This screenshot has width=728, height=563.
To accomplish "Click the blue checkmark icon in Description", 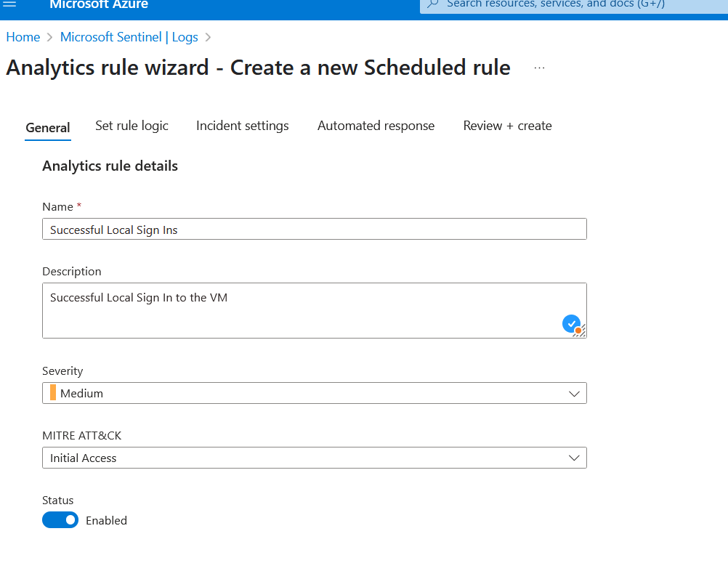I will (x=571, y=323).
